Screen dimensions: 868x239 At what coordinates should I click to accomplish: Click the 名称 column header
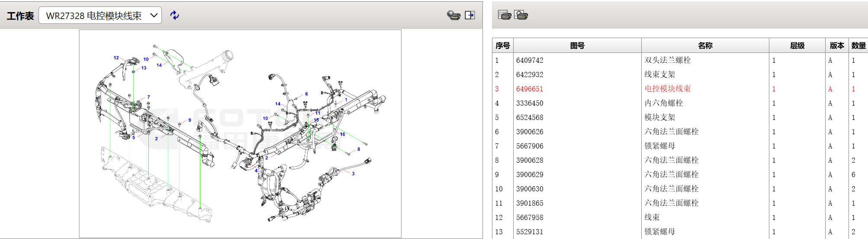point(705,45)
